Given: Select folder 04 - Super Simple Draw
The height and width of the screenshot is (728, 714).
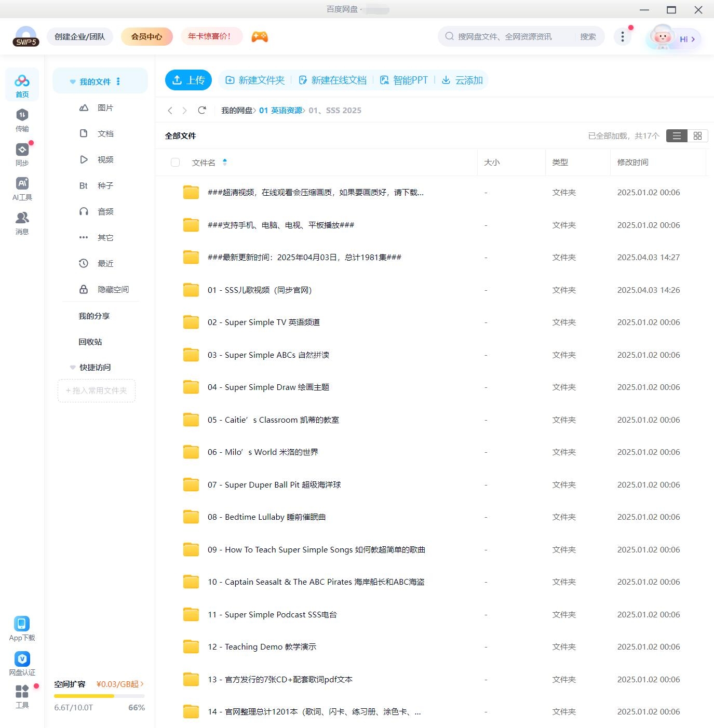Looking at the screenshot, I should (x=432, y=387).
